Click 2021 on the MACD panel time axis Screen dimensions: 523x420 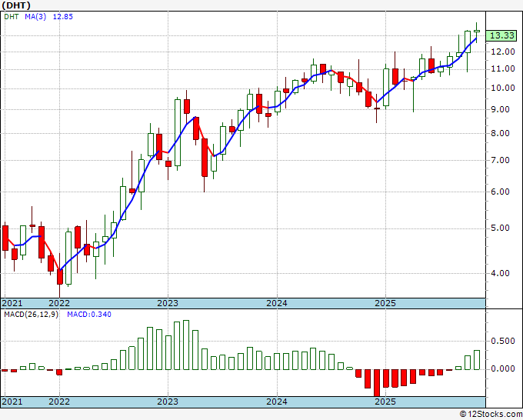point(12,402)
